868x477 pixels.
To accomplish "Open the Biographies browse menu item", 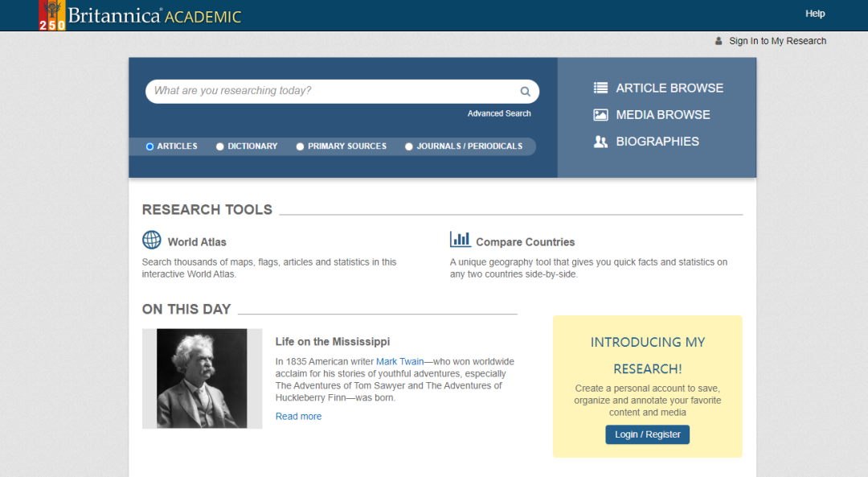I will [657, 142].
